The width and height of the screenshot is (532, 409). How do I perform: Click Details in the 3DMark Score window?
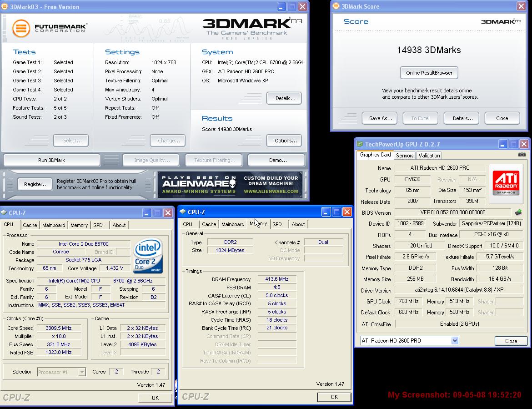pos(462,118)
